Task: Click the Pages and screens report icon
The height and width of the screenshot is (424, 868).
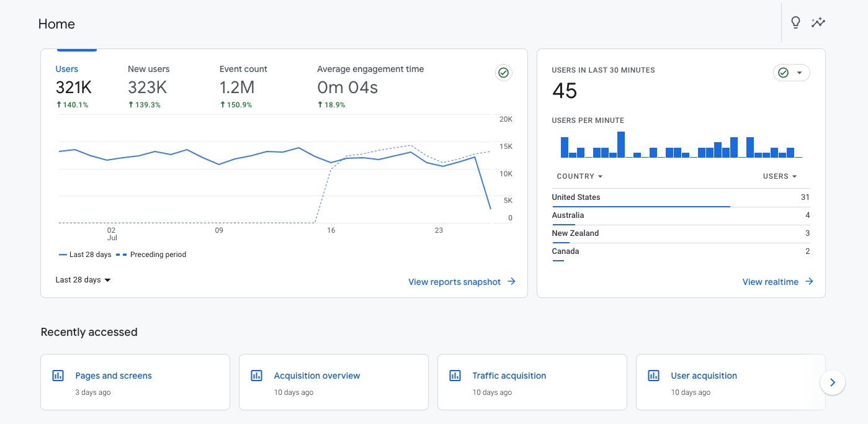Action: (58, 376)
